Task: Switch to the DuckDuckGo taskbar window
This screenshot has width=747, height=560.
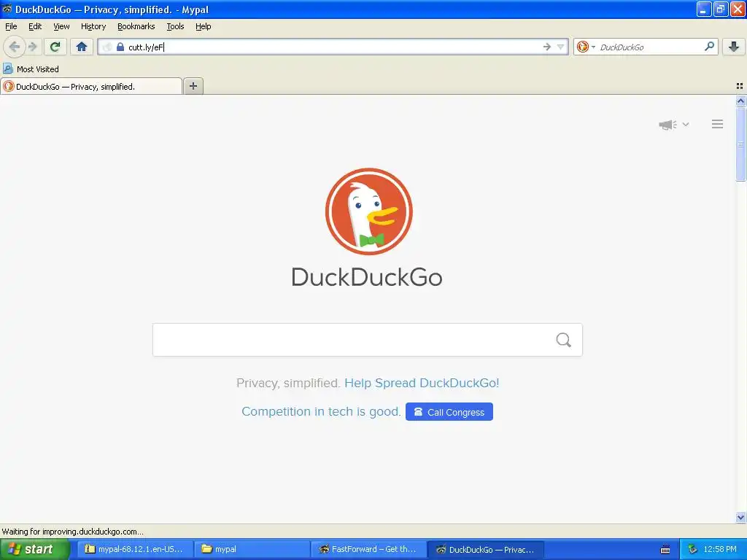Action: click(486, 549)
